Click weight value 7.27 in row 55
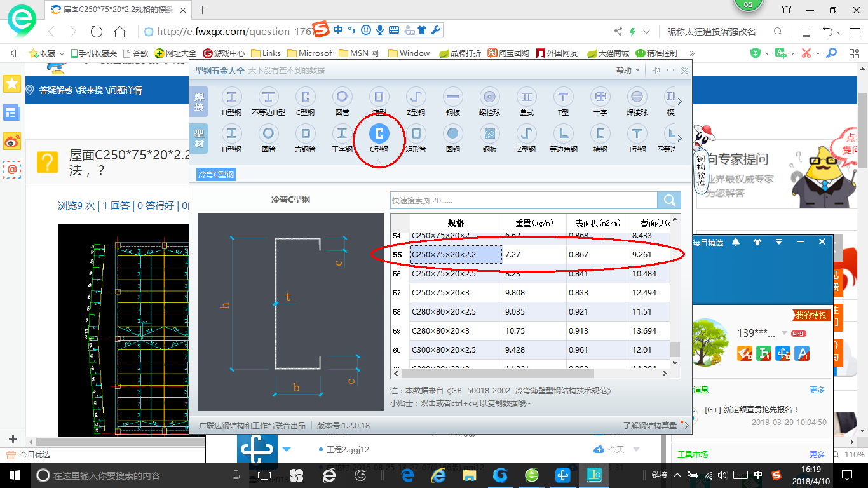Image resolution: width=868 pixels, height=488 pixels. point(534,255)
